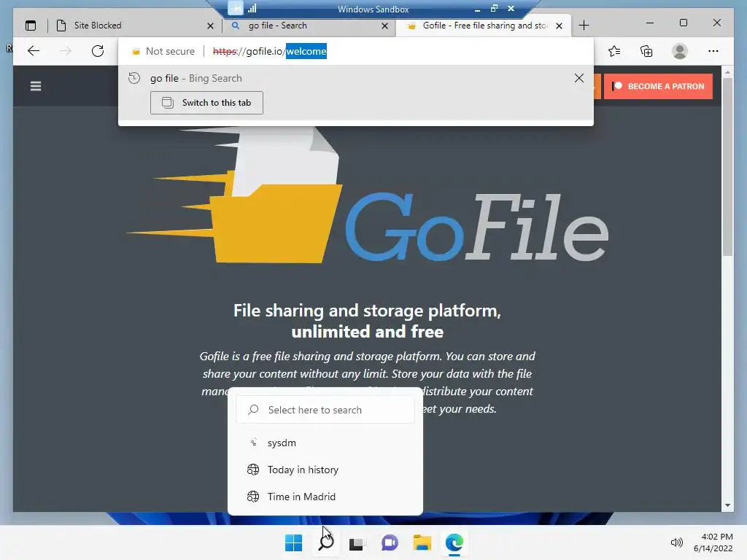Image resolution: width=747 pixels, height=560 pixels.
Task: Open the Windows Start button
Action: (293, 542)
